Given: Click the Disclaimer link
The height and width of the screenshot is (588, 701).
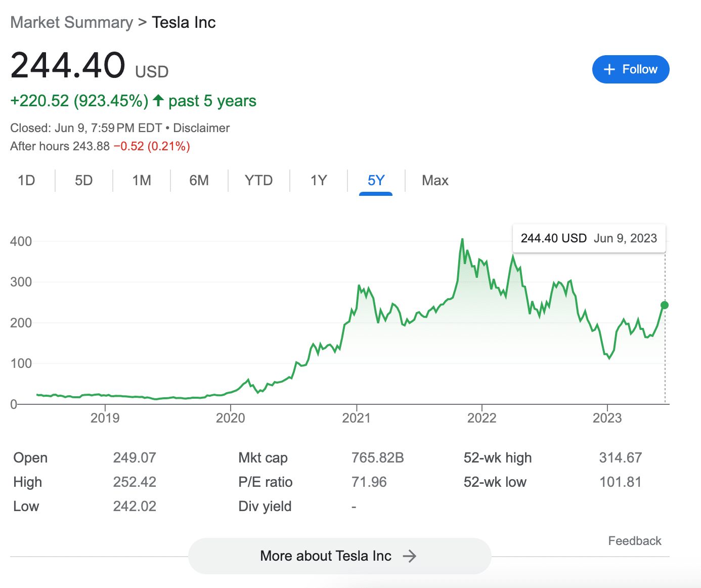Looking at the screenshot, I should point(201,128).
